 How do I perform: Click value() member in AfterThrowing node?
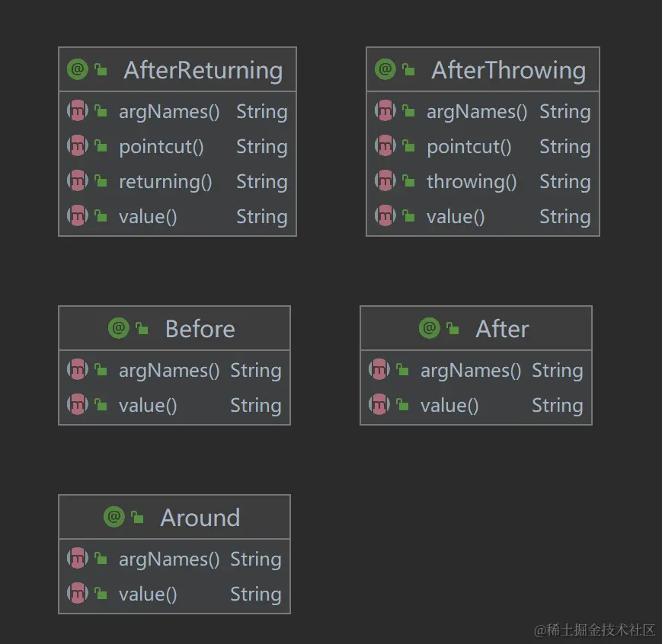tap(456, 217)
